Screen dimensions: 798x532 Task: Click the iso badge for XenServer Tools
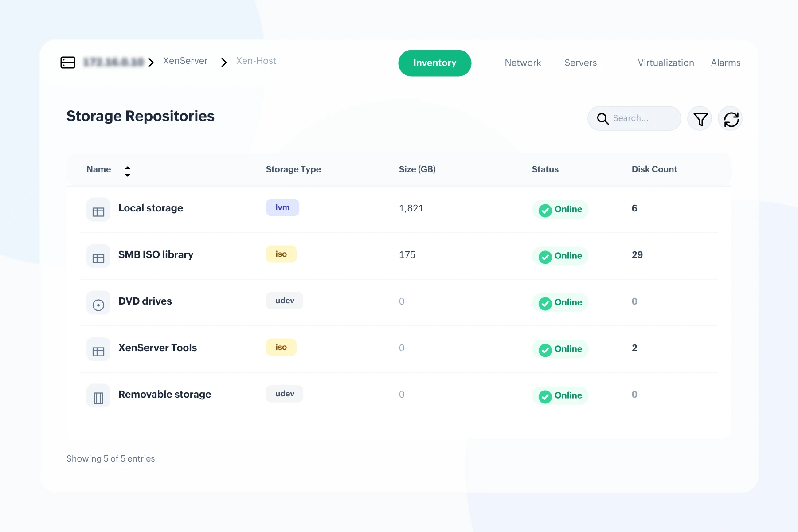click(x=281, y=347)
